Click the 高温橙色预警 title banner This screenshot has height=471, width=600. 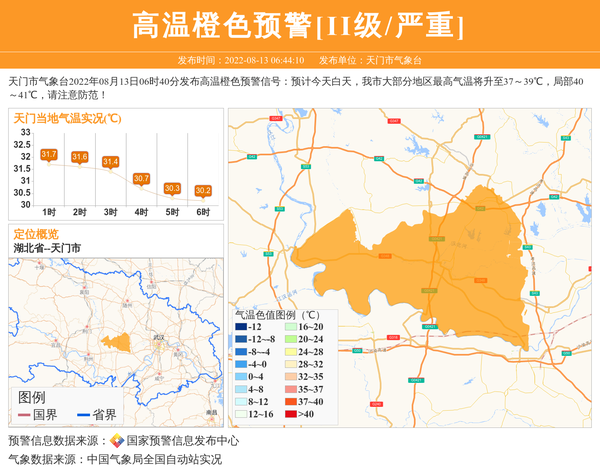[299, 25]
